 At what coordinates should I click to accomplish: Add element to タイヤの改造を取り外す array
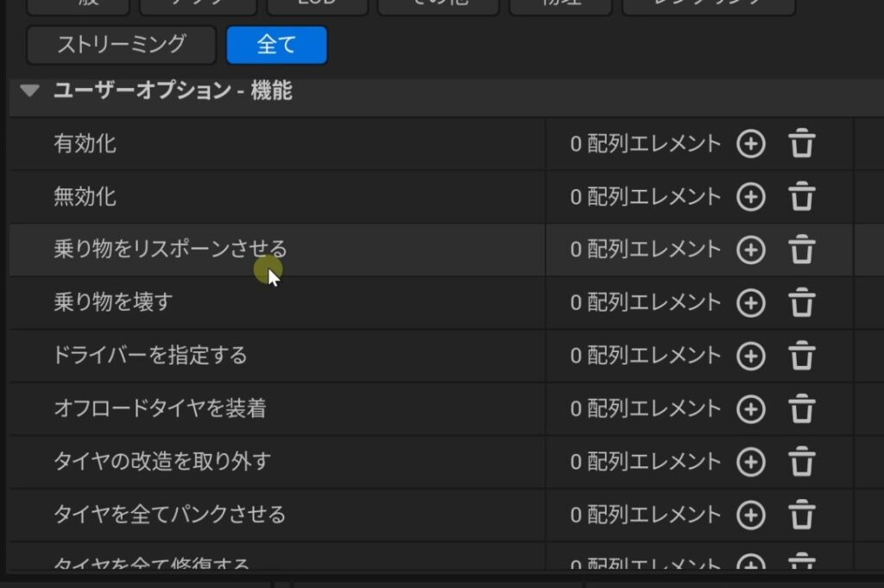tap(750, 462)
